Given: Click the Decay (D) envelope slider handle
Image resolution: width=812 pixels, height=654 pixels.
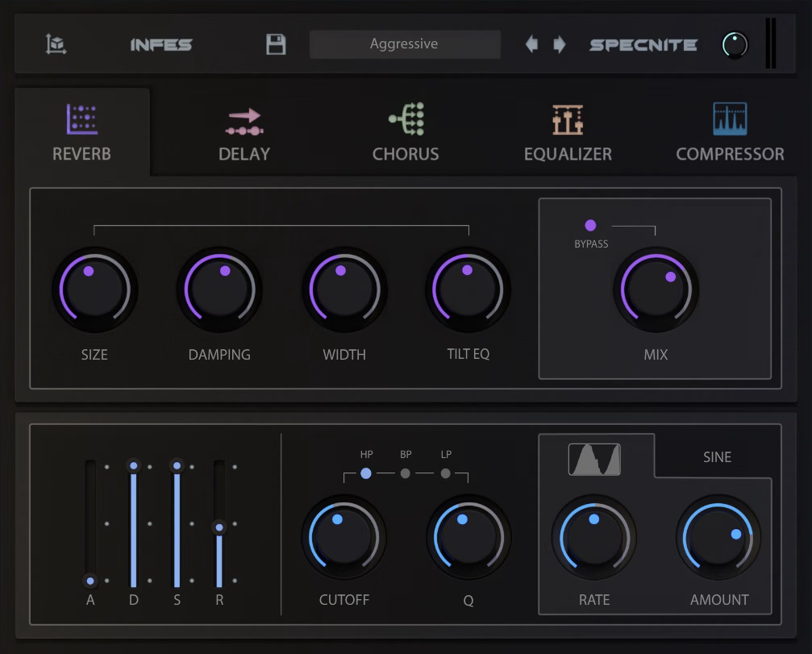Looking at the screenshot, I should point(134,465).
